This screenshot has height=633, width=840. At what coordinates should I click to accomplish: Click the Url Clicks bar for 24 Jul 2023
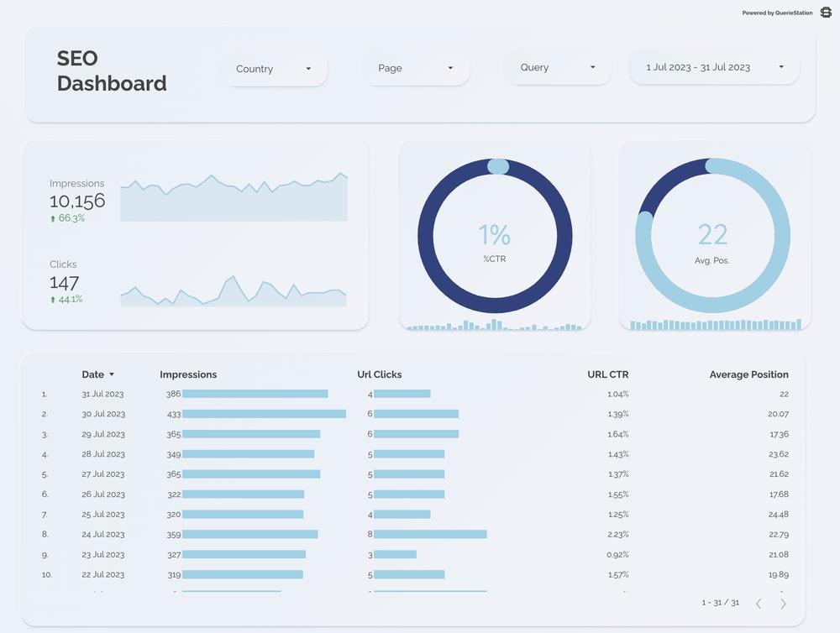(430, 535)
